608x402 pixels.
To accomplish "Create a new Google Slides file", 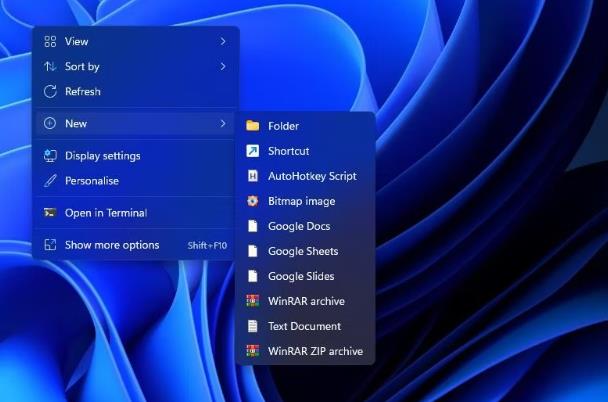I will pyautogui.click(x=305, y=276).
